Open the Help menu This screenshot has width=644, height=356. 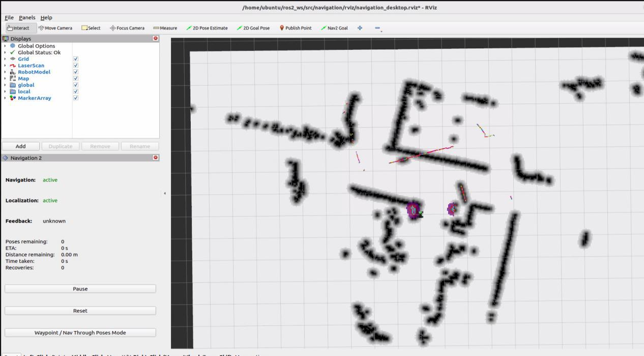click(x=46, y=17)
